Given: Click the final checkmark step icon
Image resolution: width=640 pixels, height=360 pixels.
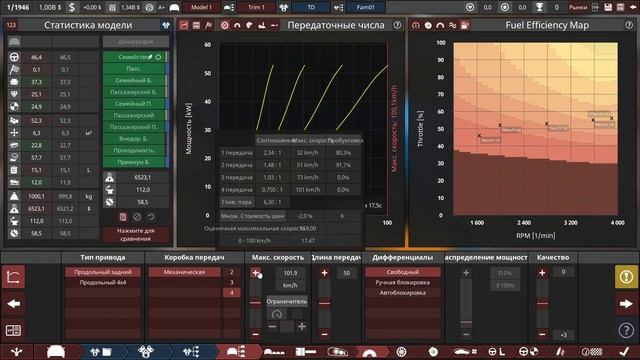Looking at the screenshot, I should (x=624, y=351).
